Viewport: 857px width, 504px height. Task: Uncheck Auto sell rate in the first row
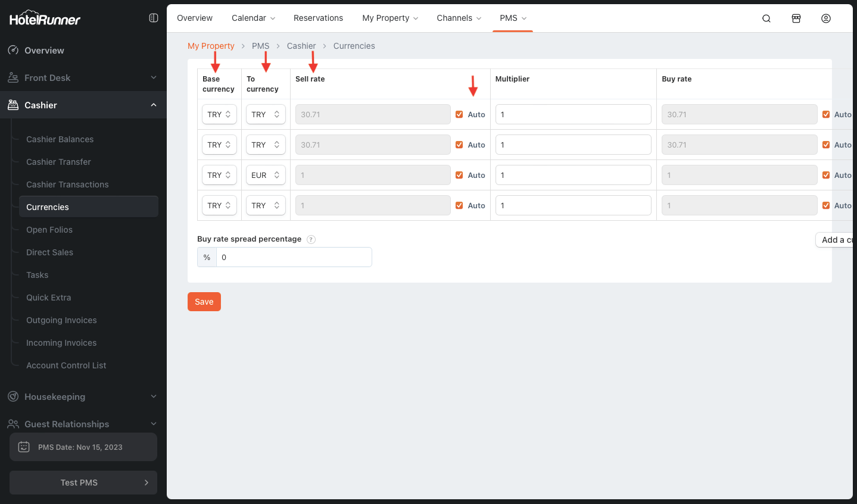(459, 114)
